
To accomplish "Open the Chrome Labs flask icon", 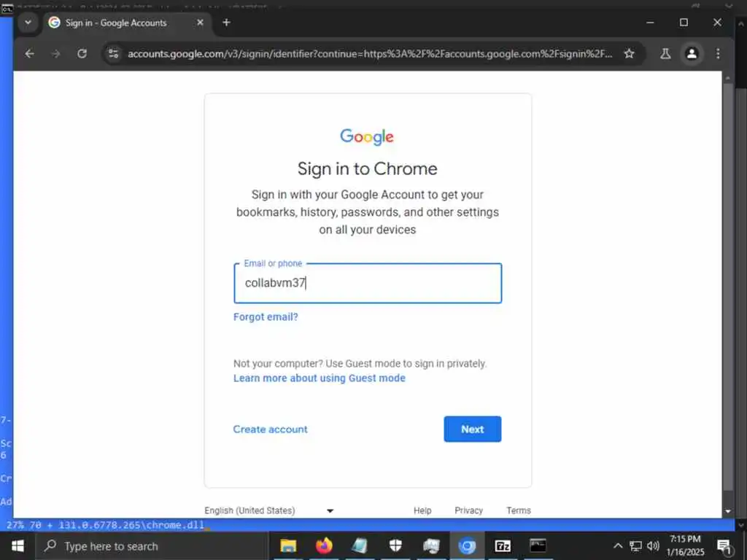I will [665, 54].
